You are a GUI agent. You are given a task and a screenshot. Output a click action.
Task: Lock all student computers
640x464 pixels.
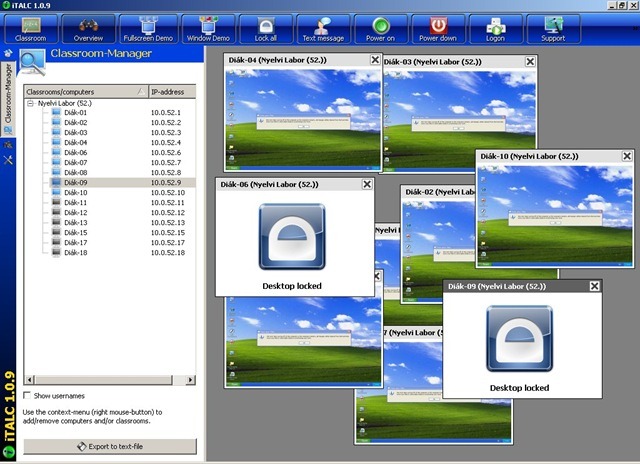tap(265, 27)
